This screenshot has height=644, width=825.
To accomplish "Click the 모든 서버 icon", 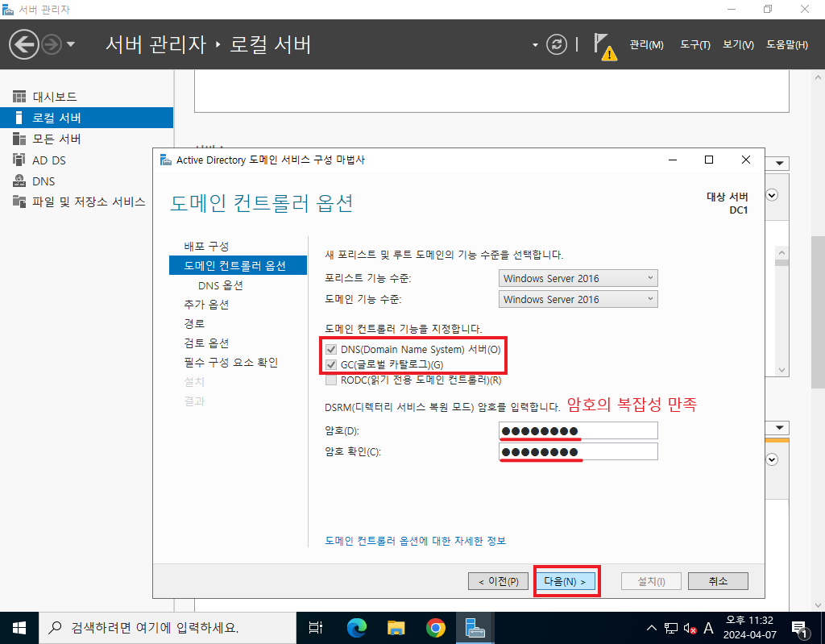I will tap(19, 139).
